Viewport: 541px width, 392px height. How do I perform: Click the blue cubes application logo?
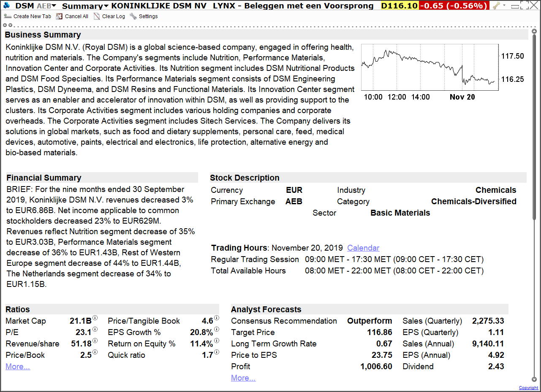pyautogui.click(x=7, y=5)
